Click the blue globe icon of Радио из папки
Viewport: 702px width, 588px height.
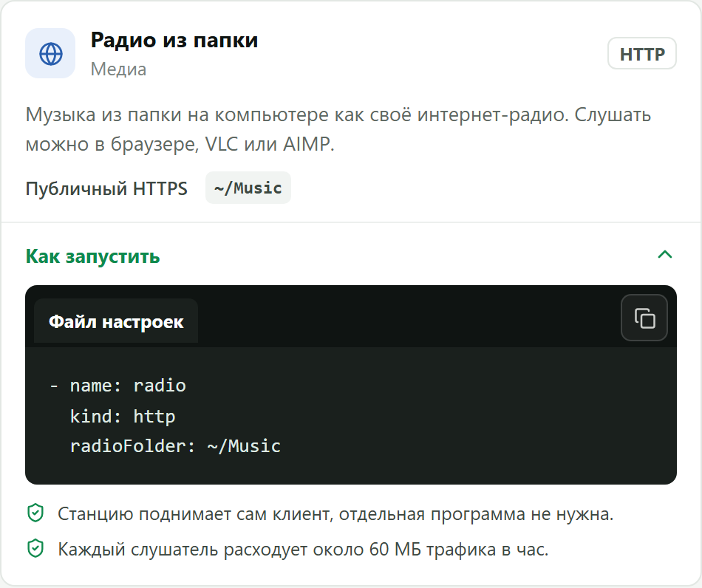click(50, 54)
